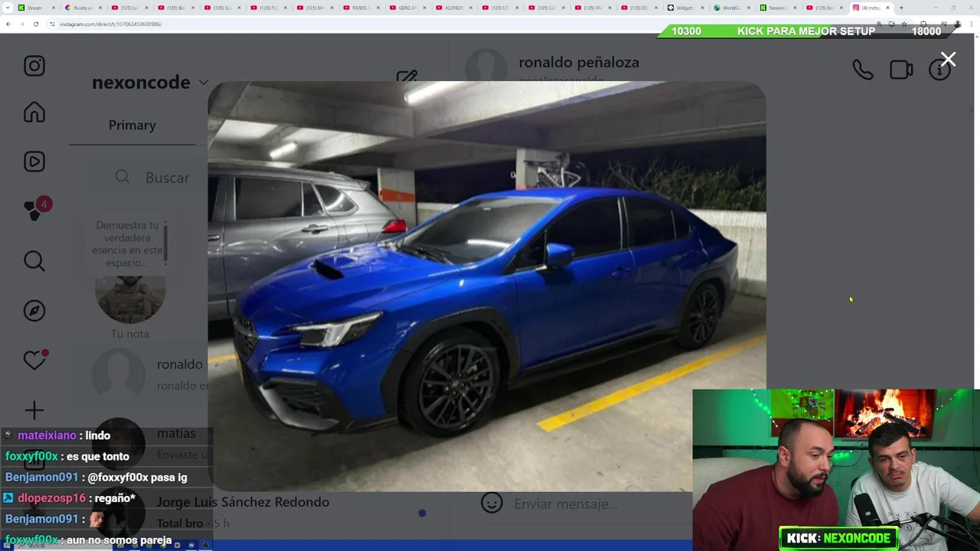Click the browser Forward arrow
Screen dimensions: 980x551
(22, 24)
